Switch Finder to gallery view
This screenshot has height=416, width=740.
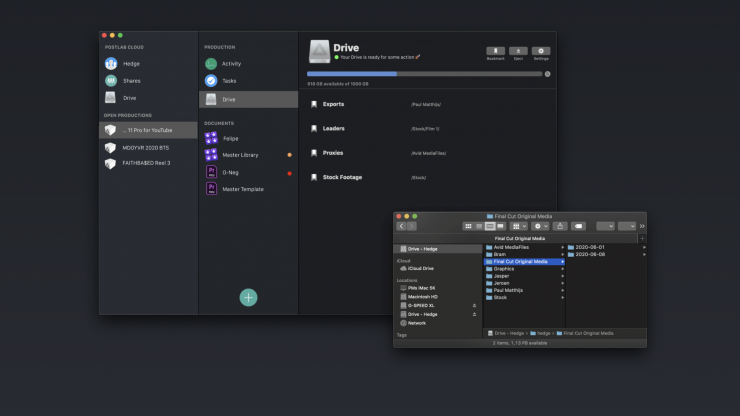tap(500, 226)
